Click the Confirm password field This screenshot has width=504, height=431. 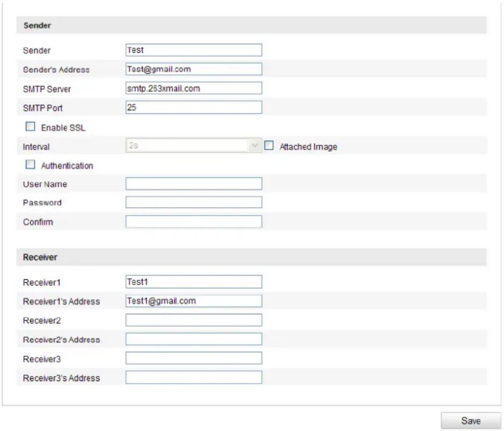pyautogui.click(x=194, y=222)
